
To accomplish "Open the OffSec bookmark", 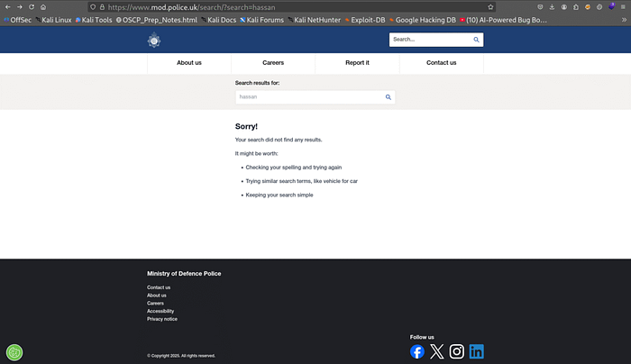I will click(x=18, y=20).
